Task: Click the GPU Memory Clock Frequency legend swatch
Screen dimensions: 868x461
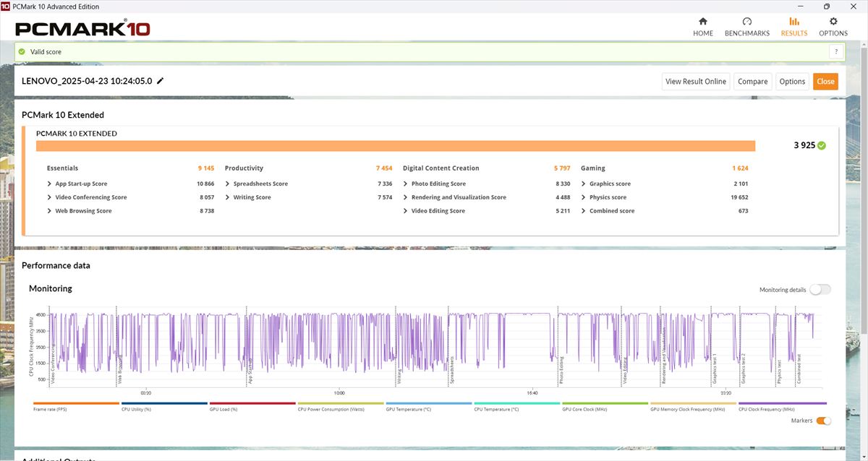Action: coord(694,403)
